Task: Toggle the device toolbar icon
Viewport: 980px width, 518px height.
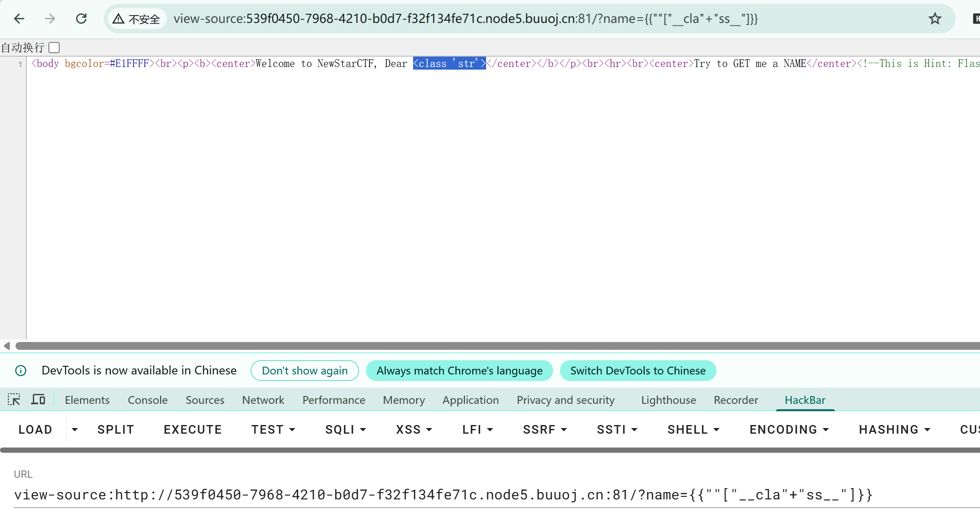Action: coord(38,400)
